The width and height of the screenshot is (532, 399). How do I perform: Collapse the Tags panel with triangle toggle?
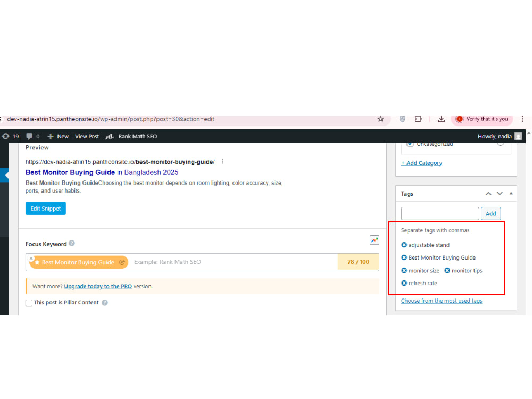pos(511,194)
